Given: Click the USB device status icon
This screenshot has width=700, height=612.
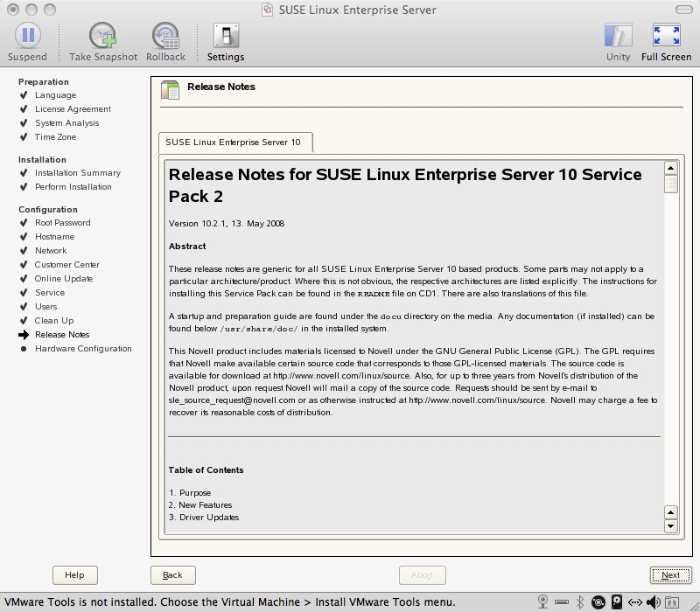Looking at the screenshot, I should [x=562, y=602].
